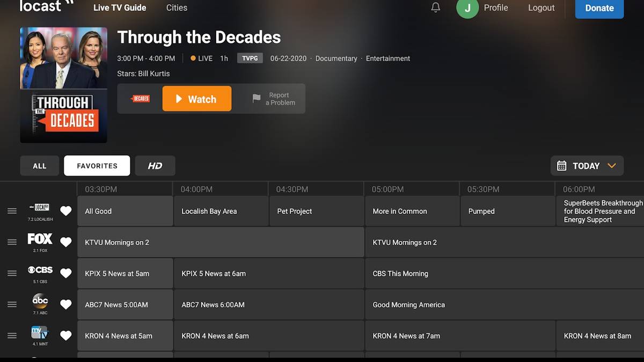Click the 05:00PM time header
Image resolution: width=644 pixels, height=362 pixels.
click(x=387, y=189)
